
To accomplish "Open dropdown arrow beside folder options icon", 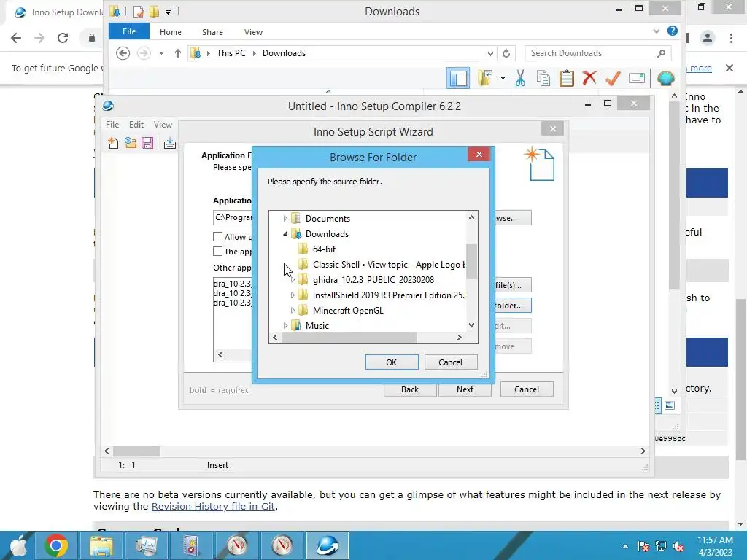I will (x=503, y=78).
